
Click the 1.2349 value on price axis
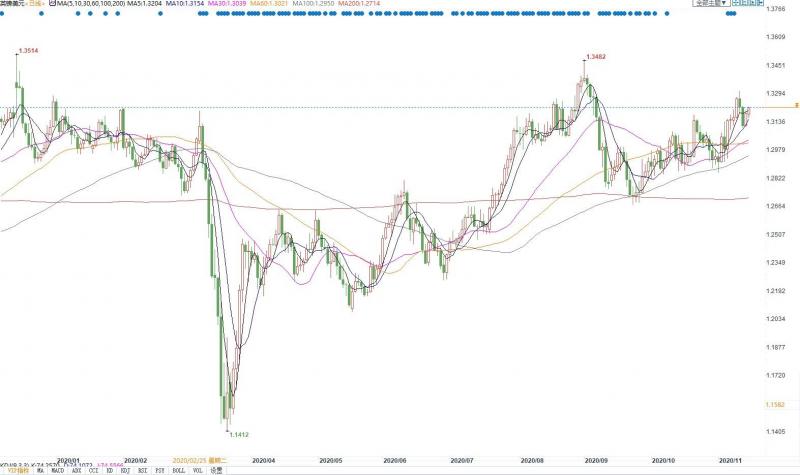(x=775, y=263)
